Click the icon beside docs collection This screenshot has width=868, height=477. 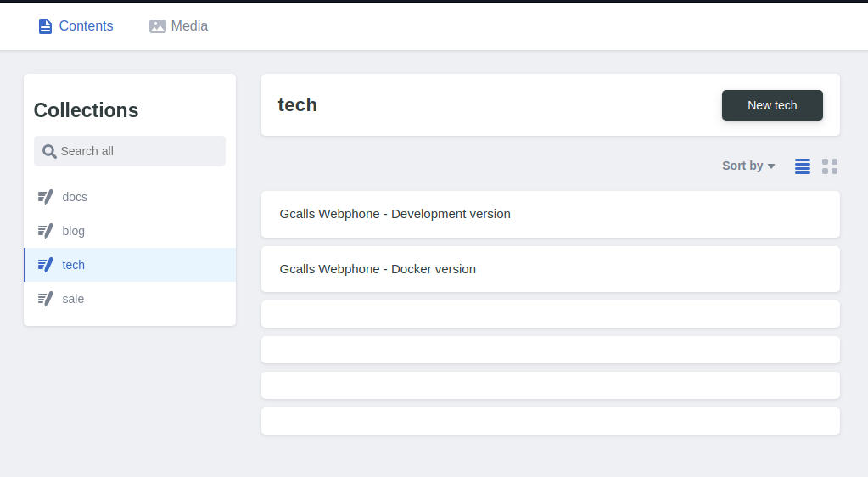(46, 197)
